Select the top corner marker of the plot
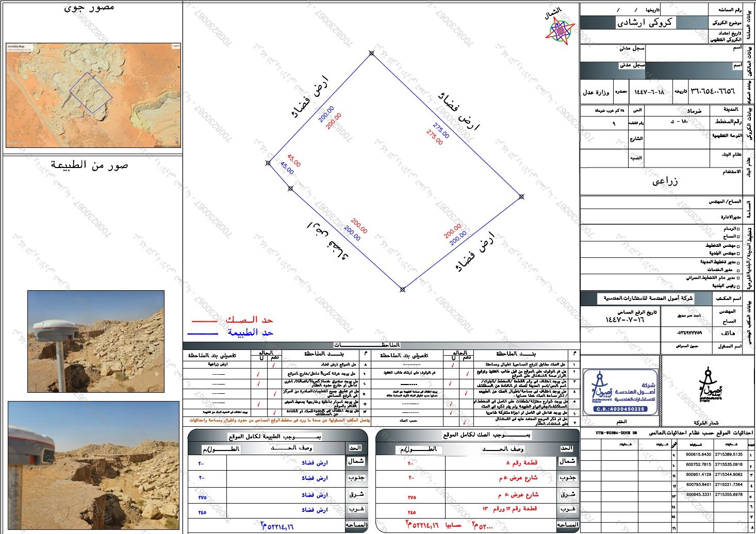756x534 pixels. click(371, 53)
